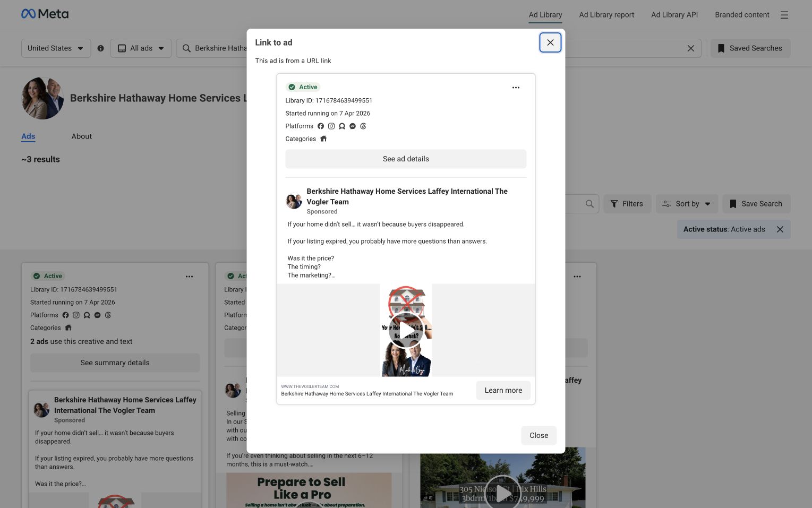This screenshot has height=508, width=812.
Task: Expand the Sort by dropdown
Action: (687, 204)
